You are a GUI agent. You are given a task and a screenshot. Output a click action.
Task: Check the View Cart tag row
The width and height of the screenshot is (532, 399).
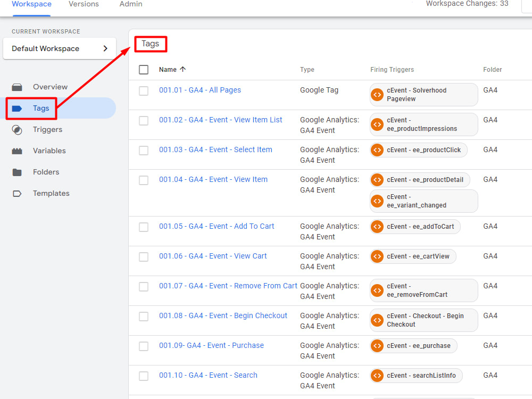pos(144,257)
